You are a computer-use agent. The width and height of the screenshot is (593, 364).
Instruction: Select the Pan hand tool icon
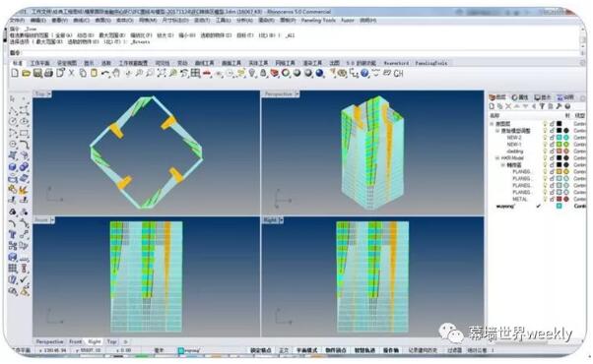pos(116,73)
